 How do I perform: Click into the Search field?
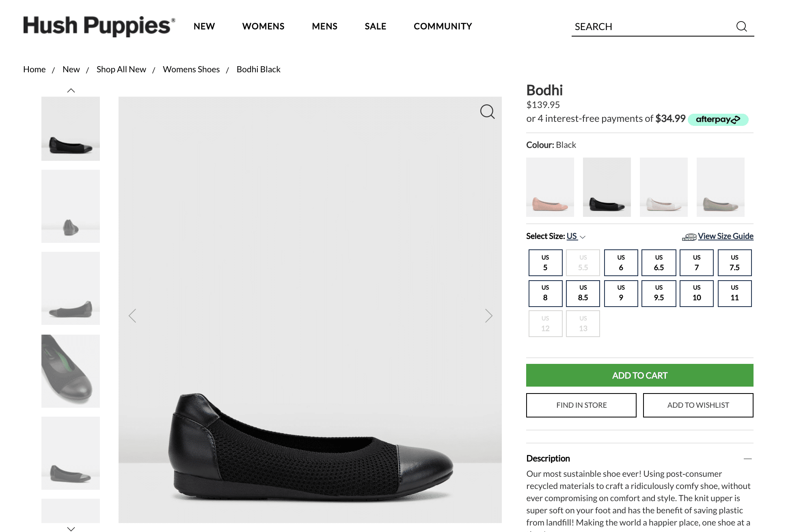point(650,27)
